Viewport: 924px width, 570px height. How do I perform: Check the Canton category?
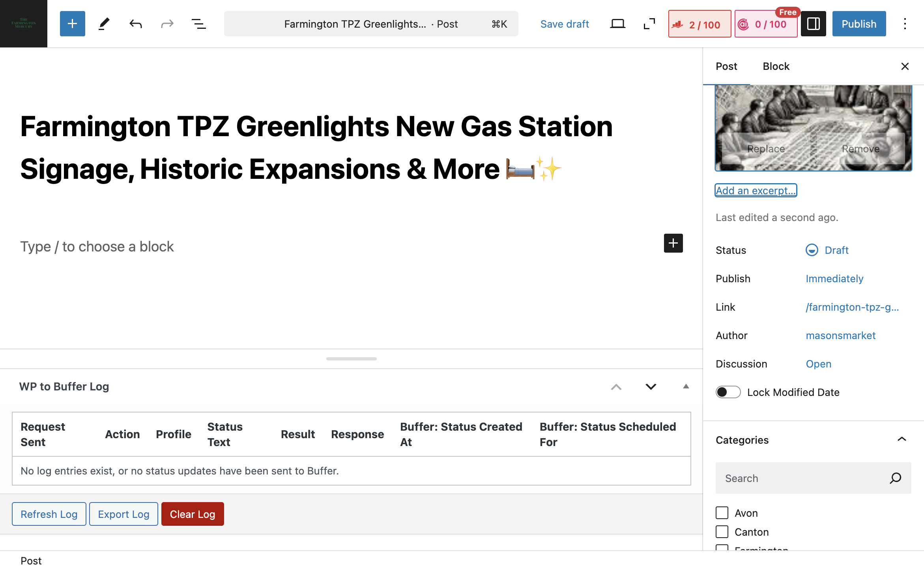click(x=722, y=532)
